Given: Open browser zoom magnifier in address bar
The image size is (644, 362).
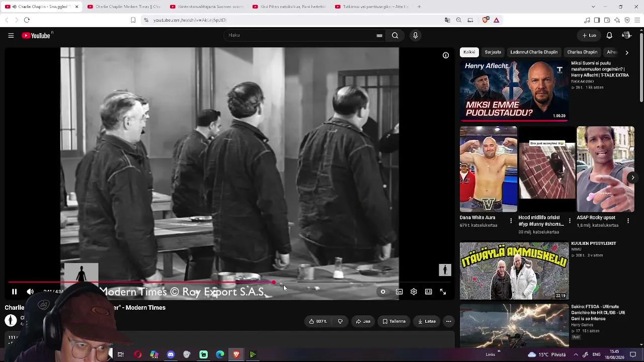Looking at the screenshot, I should 459,20.
